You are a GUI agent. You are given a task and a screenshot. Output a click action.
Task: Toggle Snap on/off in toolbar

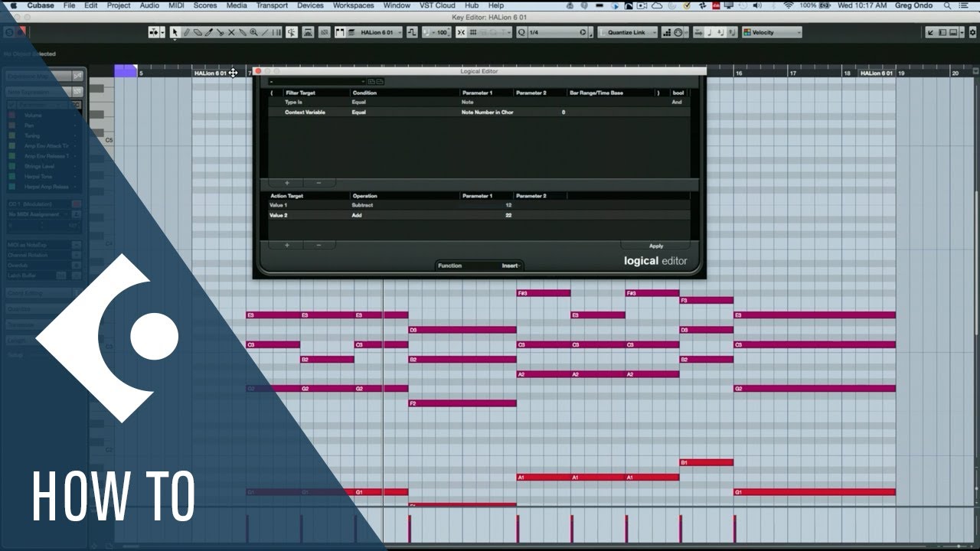[x=461, y=32]
